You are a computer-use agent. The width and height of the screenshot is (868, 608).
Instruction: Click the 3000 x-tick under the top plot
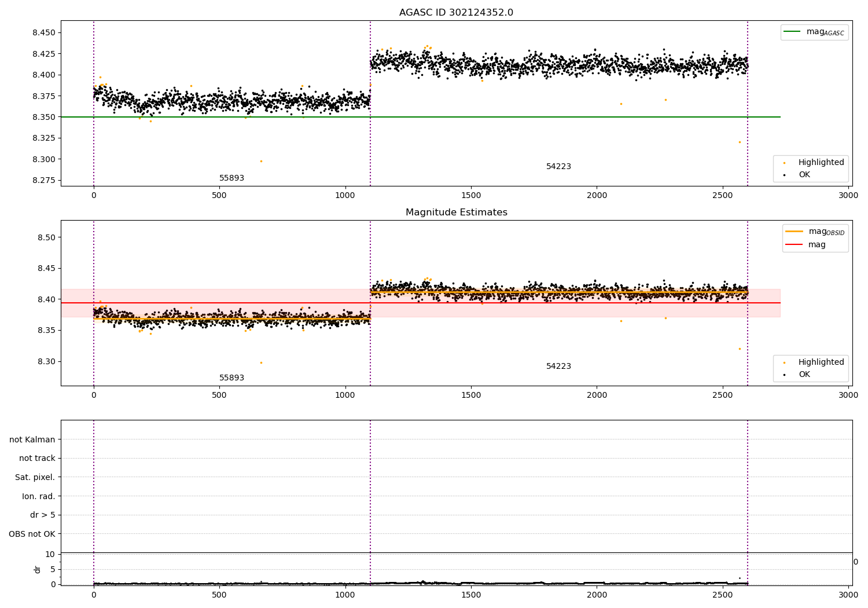[x=848, y=196]
